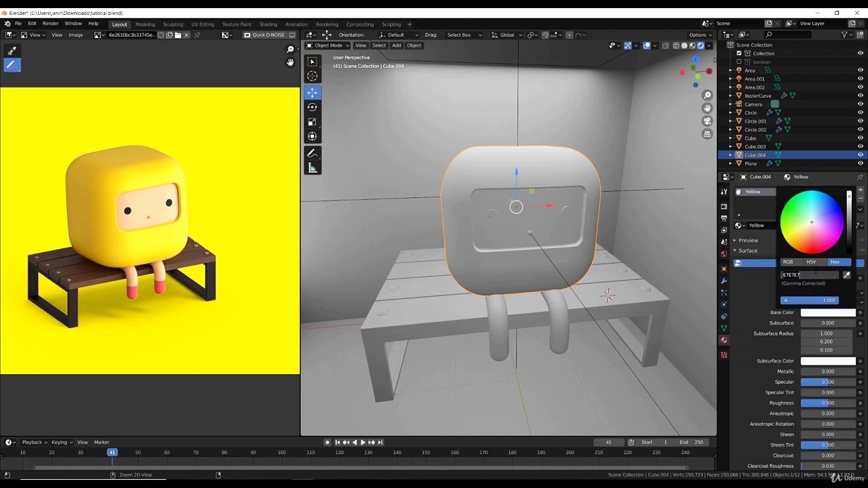Pick the Annotate tool in 3D viewport
The height and width of the screenshot is (488, 868).
click(312, 153)
